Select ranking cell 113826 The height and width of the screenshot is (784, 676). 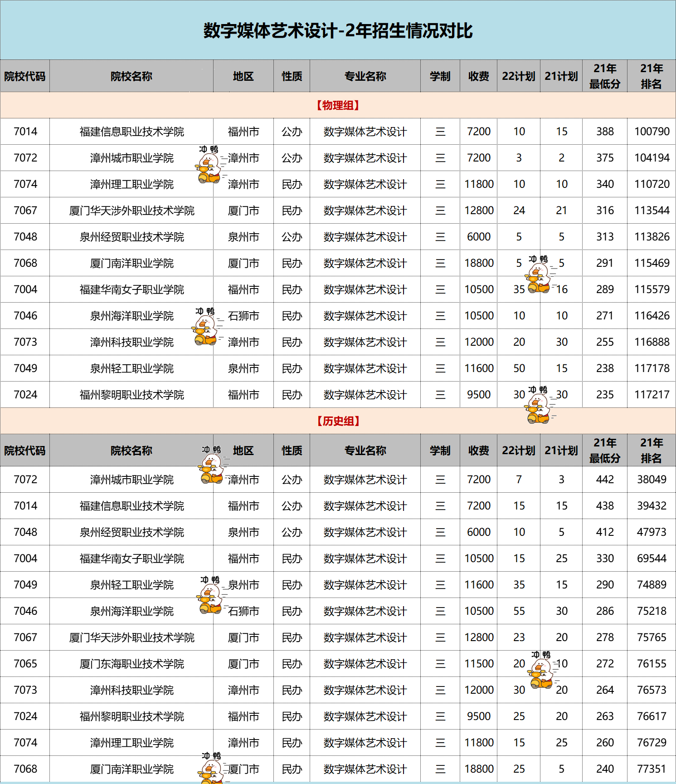tap(652, 237)
